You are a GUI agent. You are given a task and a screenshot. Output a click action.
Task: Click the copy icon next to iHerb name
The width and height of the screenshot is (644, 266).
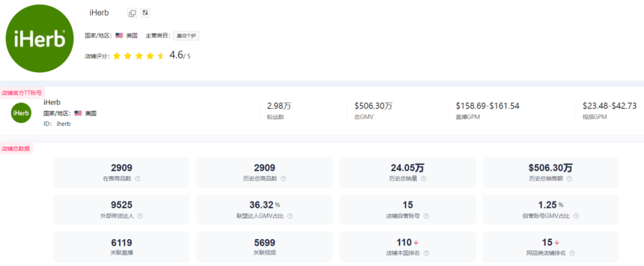(132, 13)
